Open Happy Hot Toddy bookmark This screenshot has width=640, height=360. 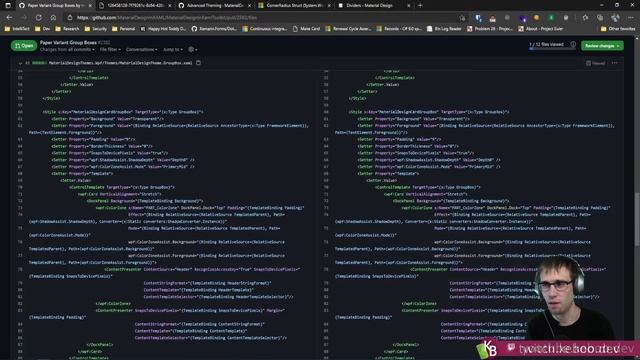[163, 29]
